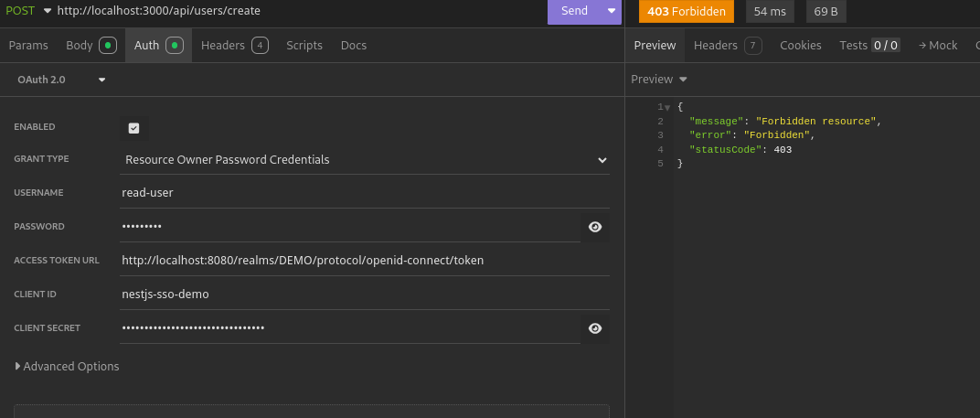The width and height of the screenshot is (980, 418).
Task: Click the 54 ms response time
Action: point(770,11)
